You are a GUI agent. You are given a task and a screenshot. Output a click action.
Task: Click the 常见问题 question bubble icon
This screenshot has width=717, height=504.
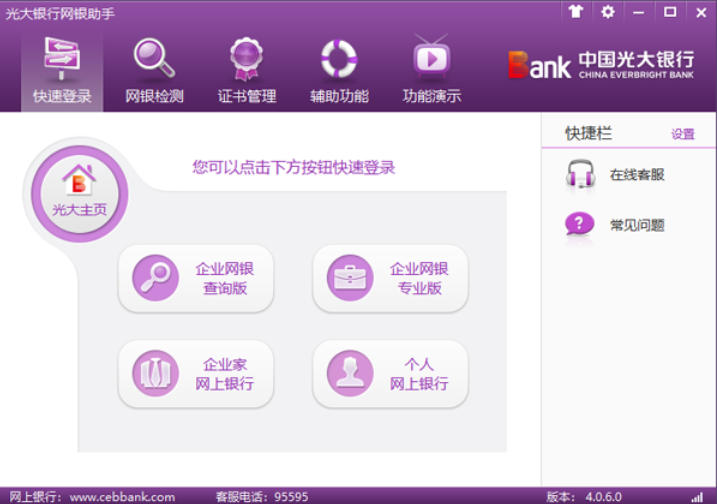(579, 224)
